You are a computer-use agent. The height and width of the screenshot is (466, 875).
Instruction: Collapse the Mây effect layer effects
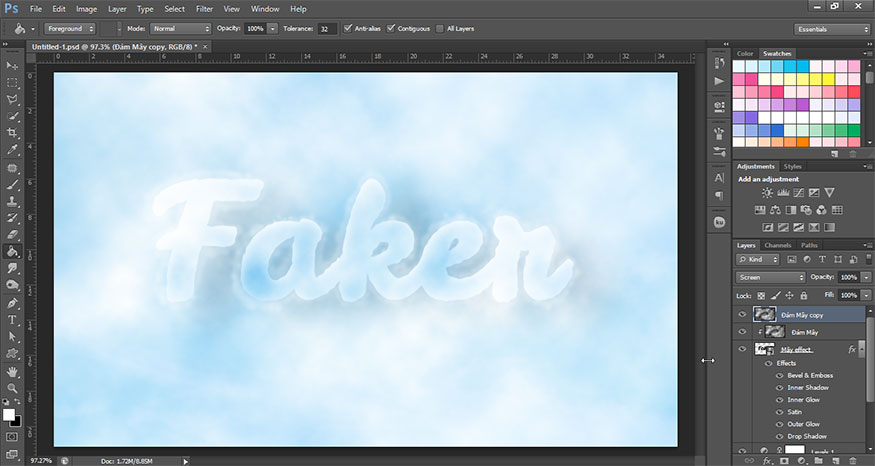point(862,349)
